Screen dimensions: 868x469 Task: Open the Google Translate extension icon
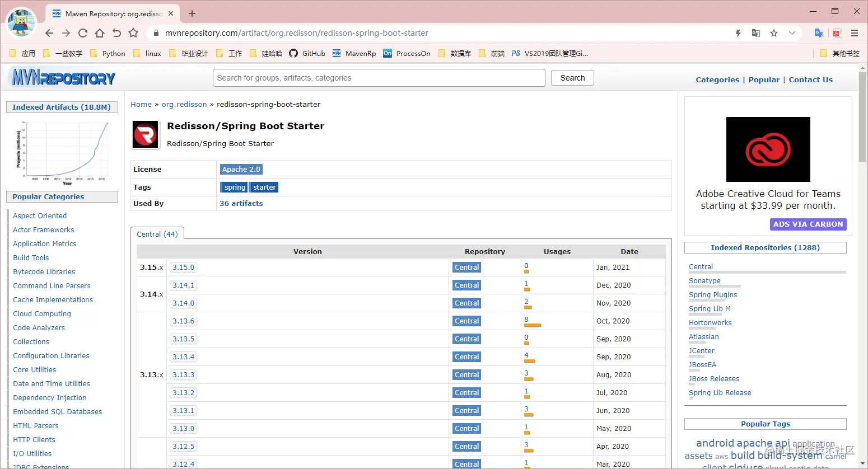[x=819, y=33]
